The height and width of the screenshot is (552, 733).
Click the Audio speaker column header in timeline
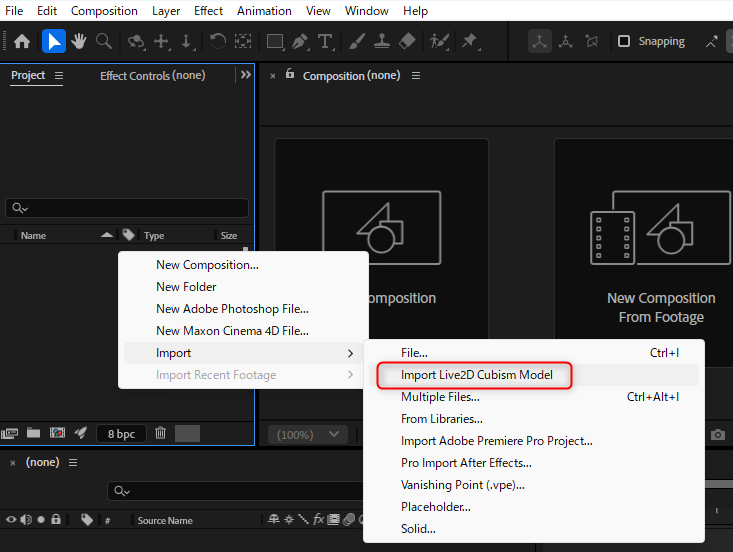coord(26,520)
